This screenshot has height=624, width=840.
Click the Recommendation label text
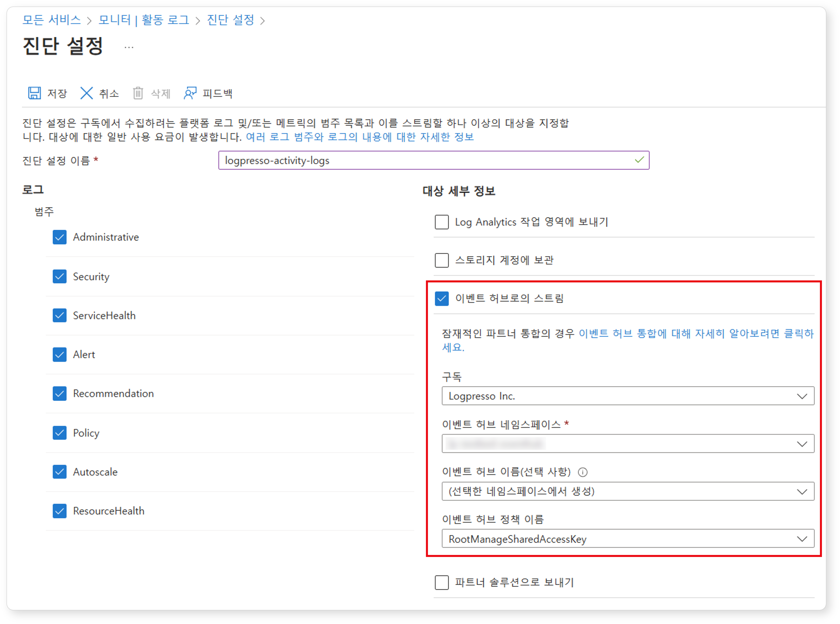coord(113,394)
